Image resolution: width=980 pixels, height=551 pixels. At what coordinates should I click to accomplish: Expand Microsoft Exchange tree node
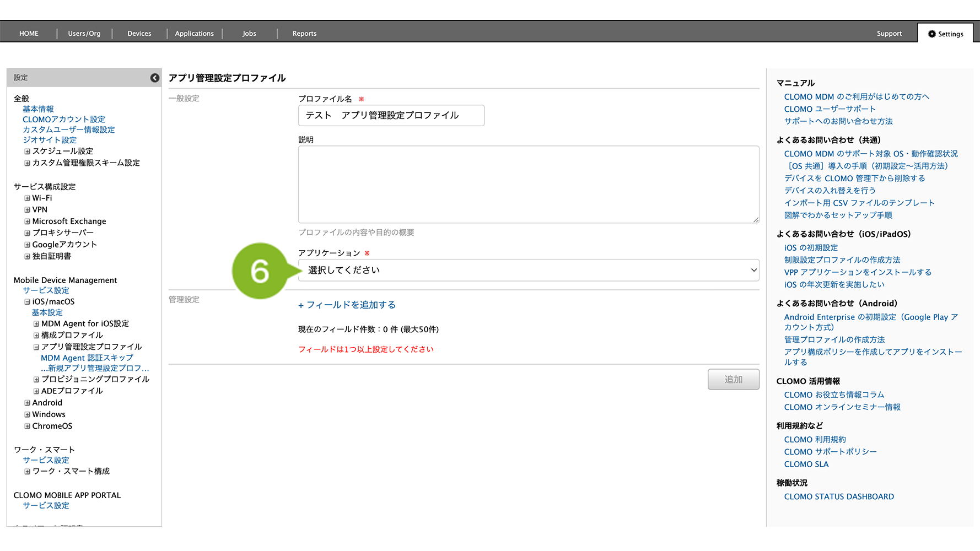click(x=27, y=222)
